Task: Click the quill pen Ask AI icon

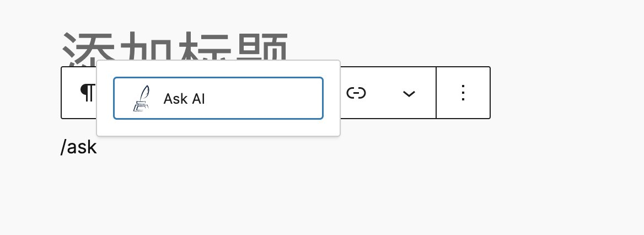Action: (x=141, y=98)
